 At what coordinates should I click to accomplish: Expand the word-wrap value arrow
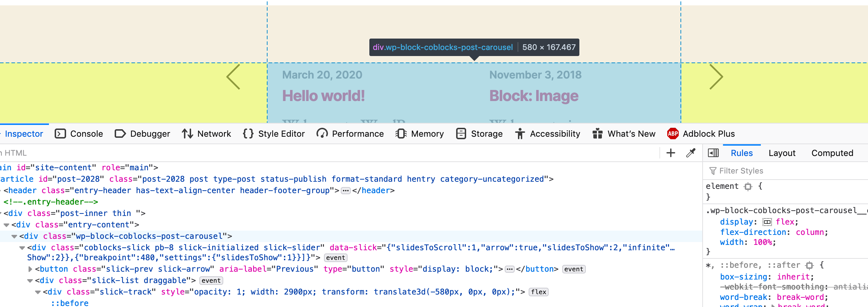(x=773, y=305)
